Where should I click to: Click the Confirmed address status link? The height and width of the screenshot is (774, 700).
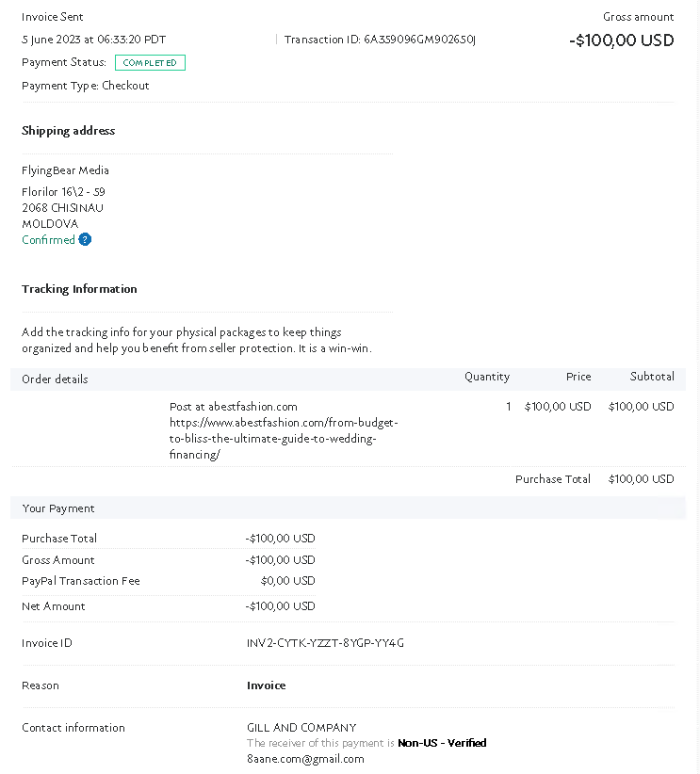[x=48, y=240]
